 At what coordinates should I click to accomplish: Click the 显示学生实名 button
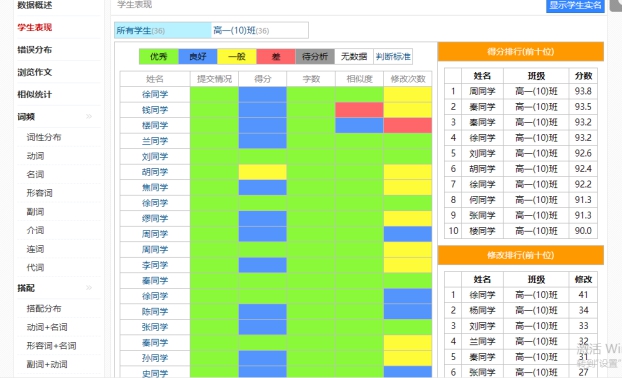[x=575, y=6]
